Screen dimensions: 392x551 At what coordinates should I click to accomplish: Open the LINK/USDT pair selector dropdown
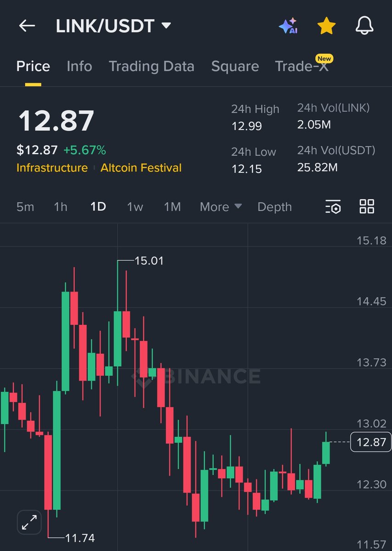coord(113,26)
